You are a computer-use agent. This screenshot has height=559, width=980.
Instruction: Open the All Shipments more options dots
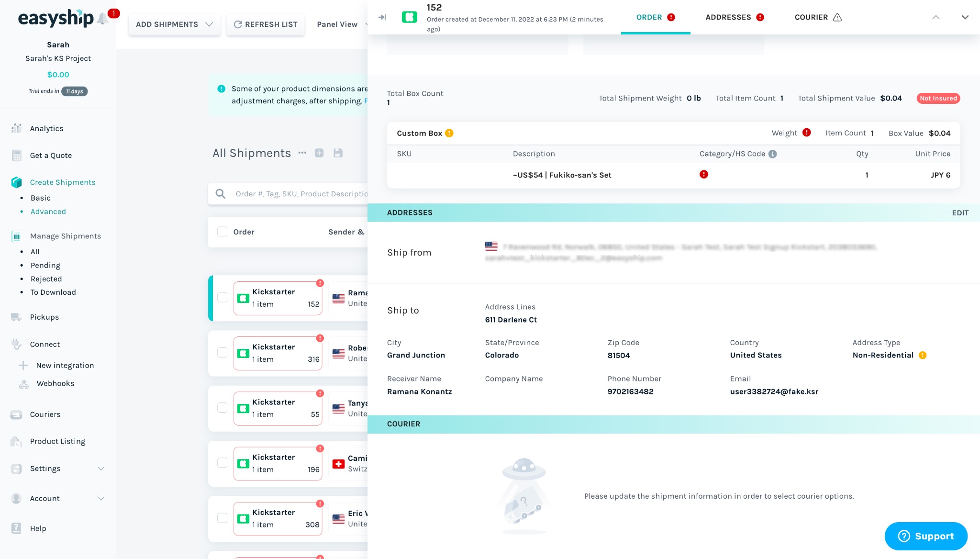point(302,153)
